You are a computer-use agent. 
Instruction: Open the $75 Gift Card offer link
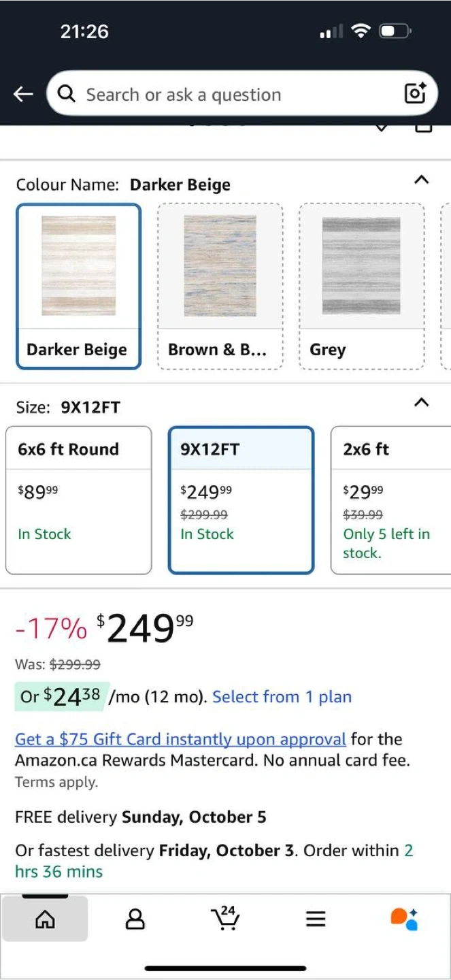(x=180, y=739)
